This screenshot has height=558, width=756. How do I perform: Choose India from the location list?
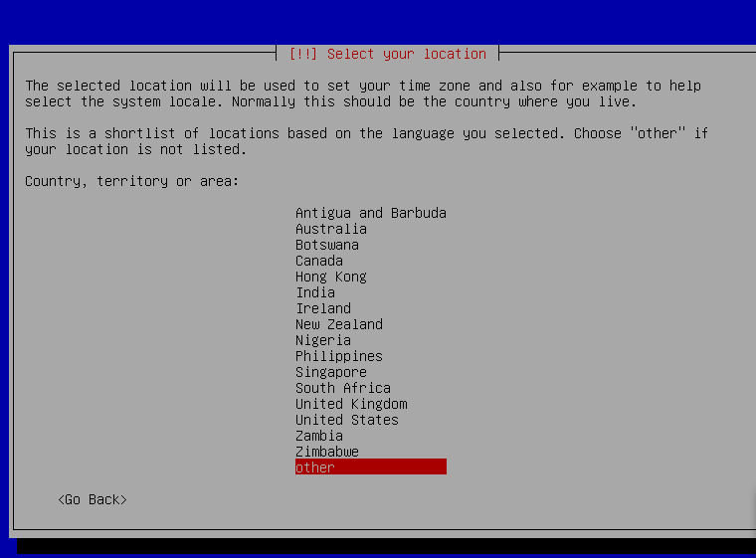coord(315,292)
